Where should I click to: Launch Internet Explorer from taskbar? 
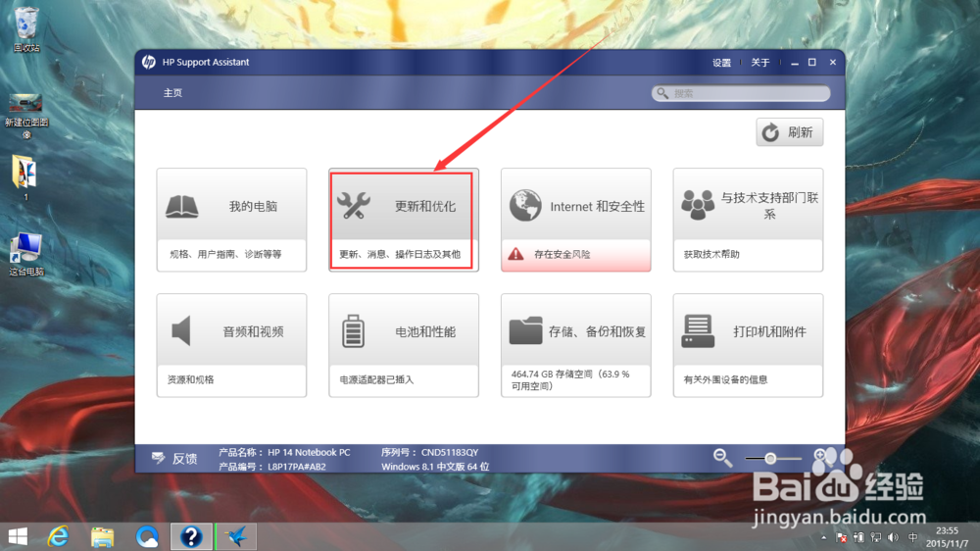point(58,536)
